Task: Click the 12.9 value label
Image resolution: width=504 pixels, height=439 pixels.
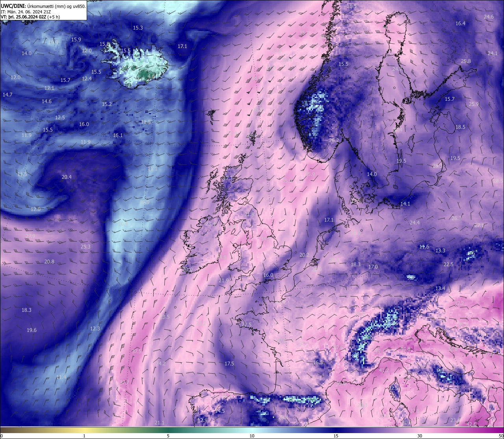Action: pos(202,420)
